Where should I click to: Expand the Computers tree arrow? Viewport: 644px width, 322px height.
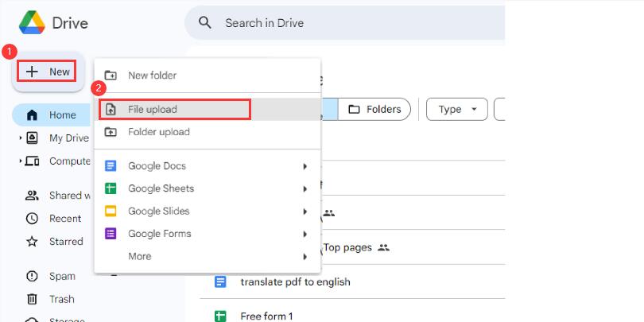pos(20,161)
